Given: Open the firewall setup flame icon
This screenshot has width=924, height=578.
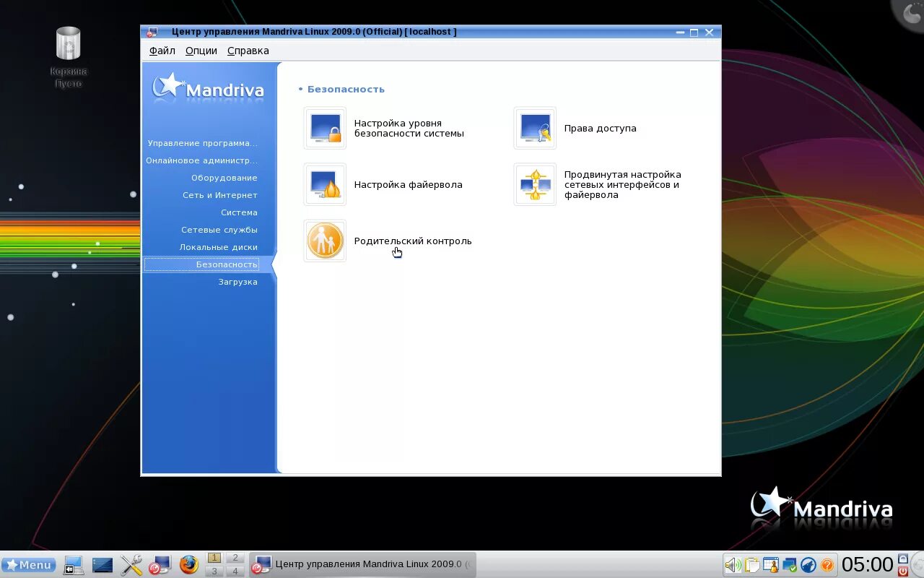Looking at the screenshot, I should point(325,184).
